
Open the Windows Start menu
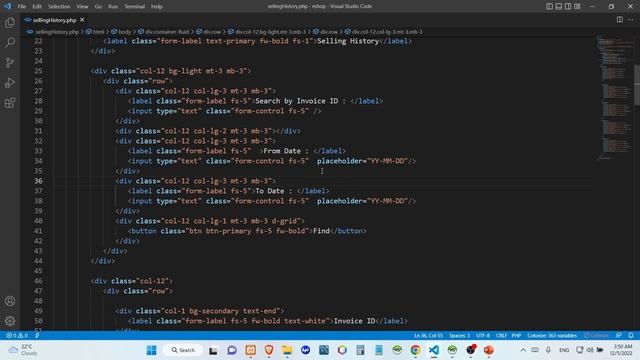(x=151, y=350)
